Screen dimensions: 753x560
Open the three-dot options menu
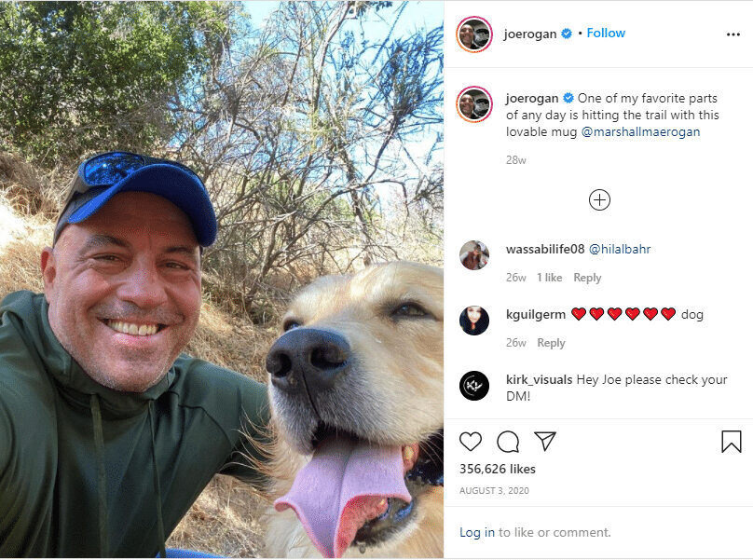coord(732,33)
